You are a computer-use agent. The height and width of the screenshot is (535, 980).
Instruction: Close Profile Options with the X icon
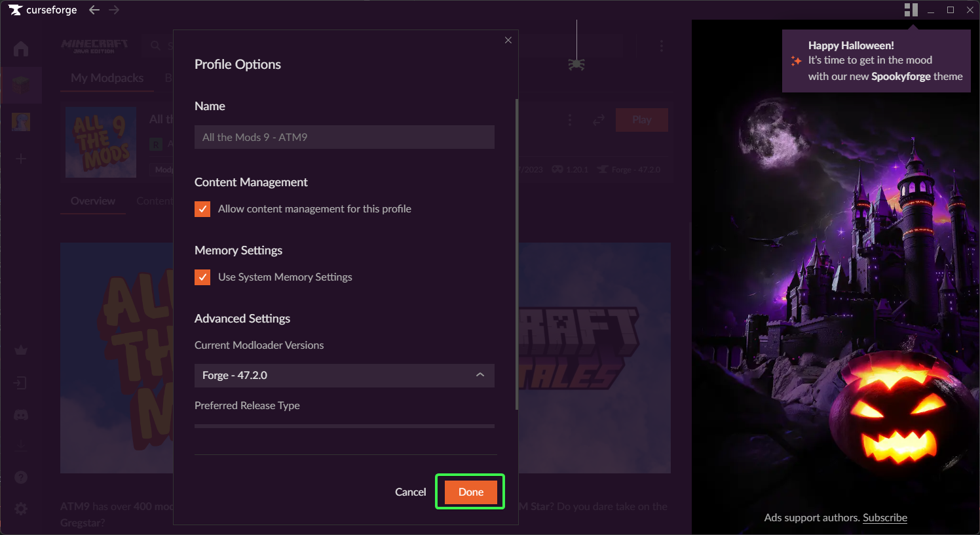[x=508, y=40]
